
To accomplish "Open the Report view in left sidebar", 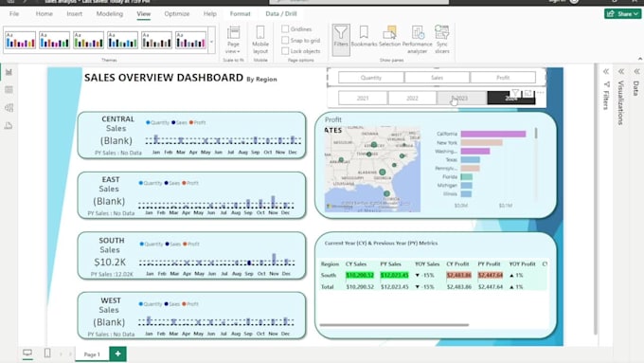I will [x=9, y=72].
